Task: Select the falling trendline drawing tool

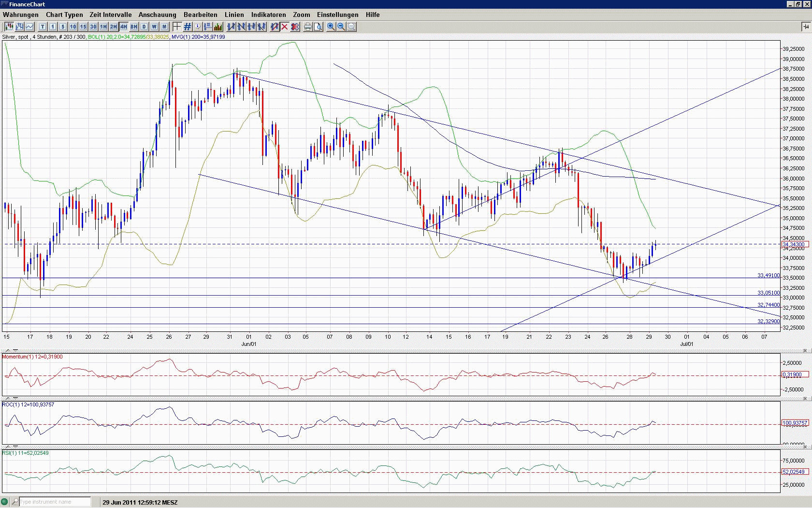Action: (241, 27)
